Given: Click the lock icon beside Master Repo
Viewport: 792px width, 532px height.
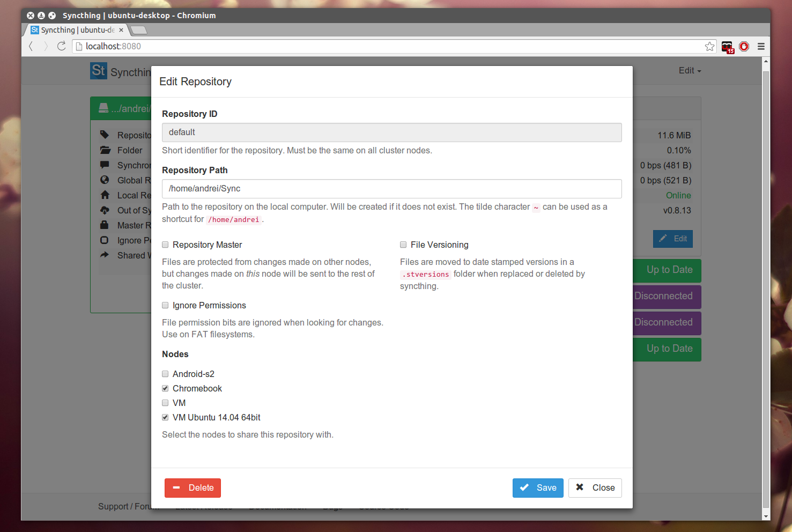Looking at the screenshot, I should [x=105, y=225].
